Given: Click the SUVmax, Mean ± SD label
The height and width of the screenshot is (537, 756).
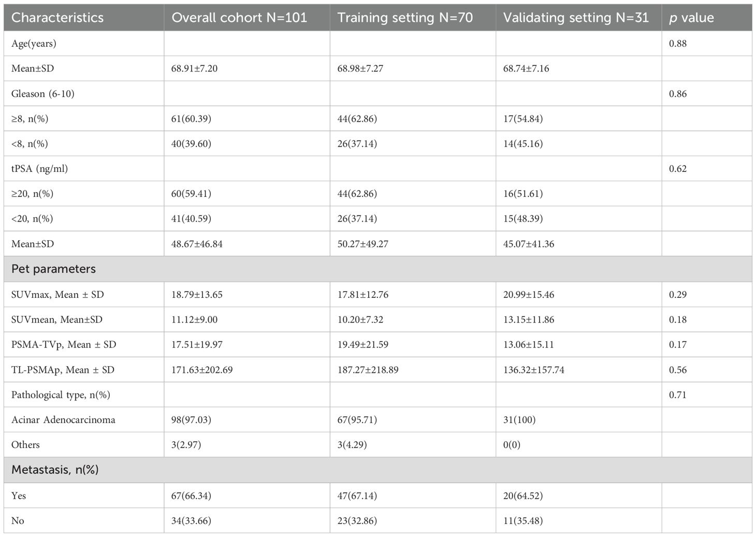Looking at the screenshot, I should (57, 295).
